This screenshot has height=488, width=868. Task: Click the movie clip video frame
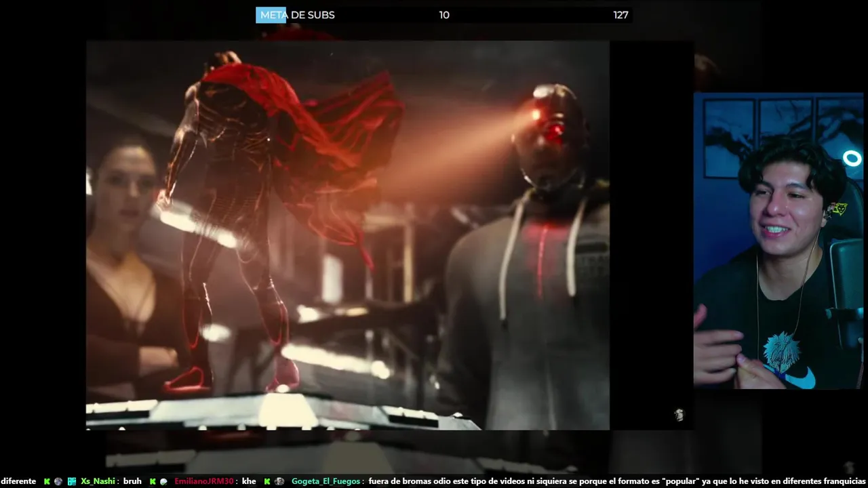tap(347, 235)
